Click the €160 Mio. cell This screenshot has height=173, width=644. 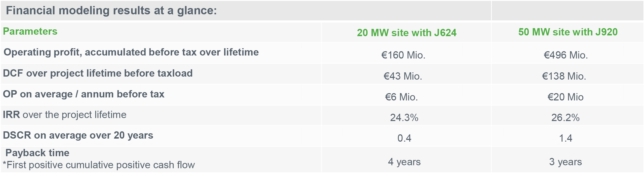click(403, 55)
